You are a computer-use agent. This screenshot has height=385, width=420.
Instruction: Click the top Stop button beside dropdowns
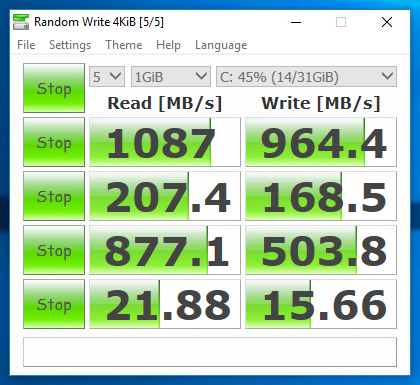coord(54,88)
